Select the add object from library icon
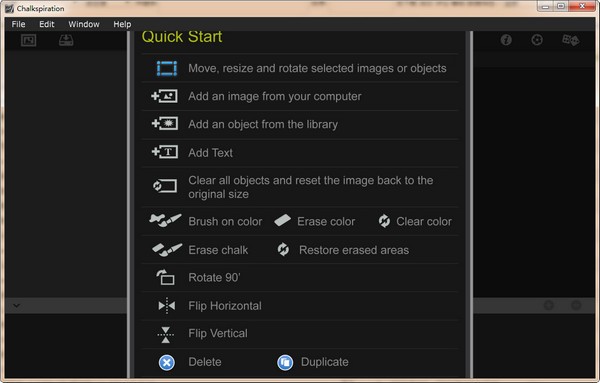The image size is (600, 383). [x=165, y=124]
